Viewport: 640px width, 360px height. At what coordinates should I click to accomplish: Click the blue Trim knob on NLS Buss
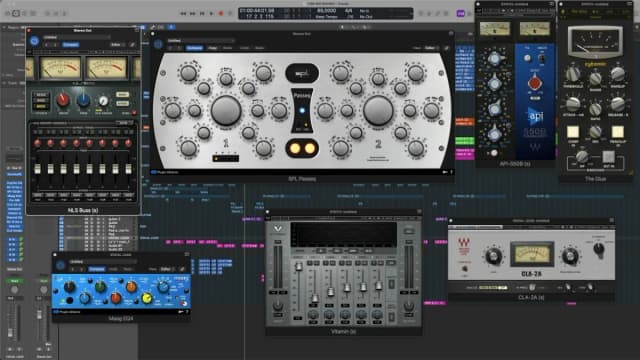[84, 99]
